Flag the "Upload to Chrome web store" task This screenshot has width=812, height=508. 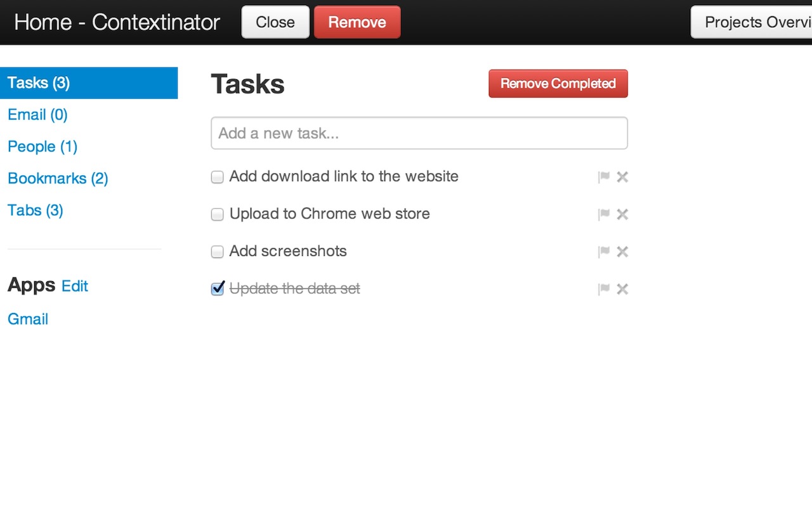pos(603,214)
